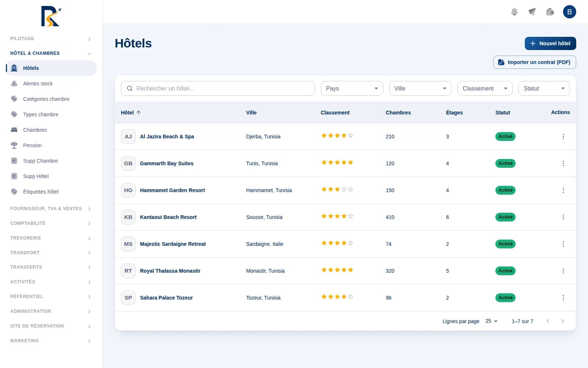
Task: Open Supp Hôtel in sidebar
Action: click(x=51, y=176)
